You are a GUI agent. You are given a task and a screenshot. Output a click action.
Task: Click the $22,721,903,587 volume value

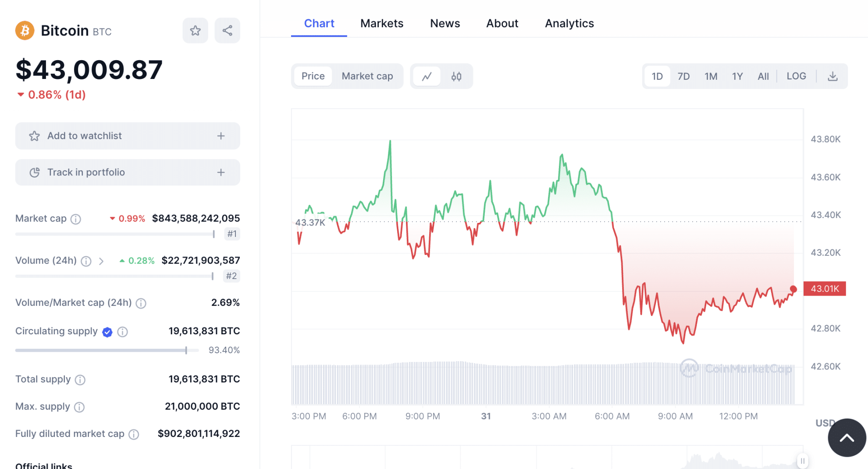[201, 261]
